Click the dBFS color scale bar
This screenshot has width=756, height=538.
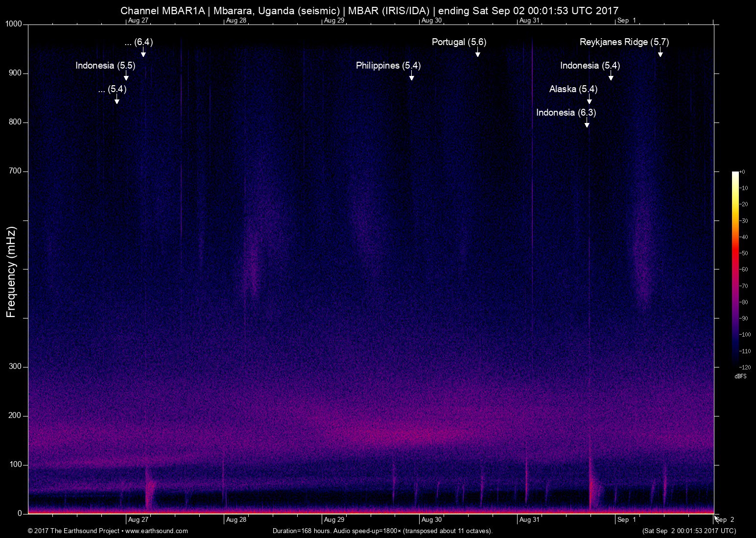coord(735,269)
